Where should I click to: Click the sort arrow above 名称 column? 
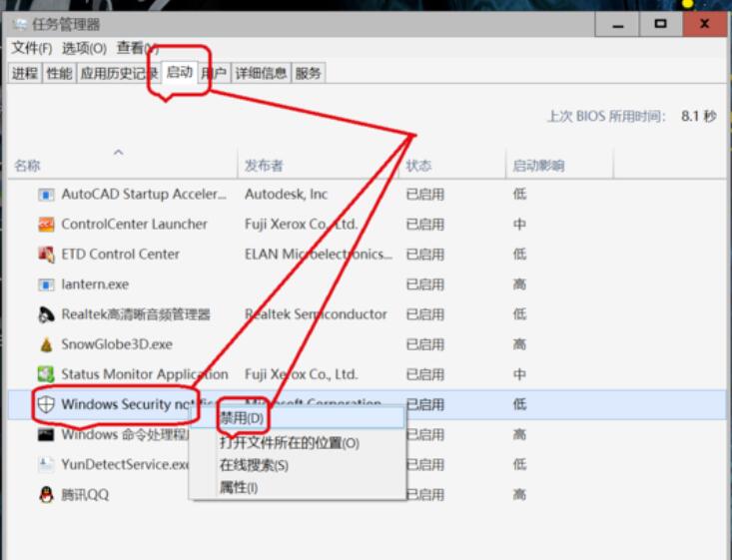[x=119, y=152]
